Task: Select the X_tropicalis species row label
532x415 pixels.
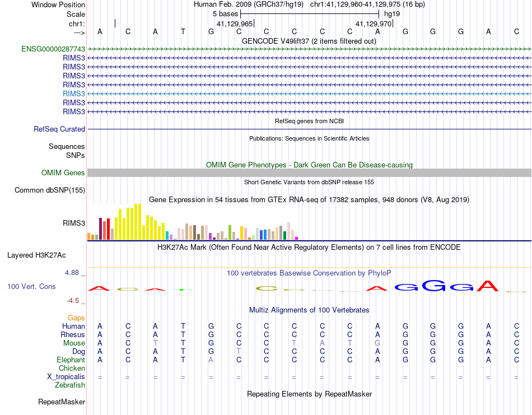Action: pyautogui.click(x=66, y=377)
